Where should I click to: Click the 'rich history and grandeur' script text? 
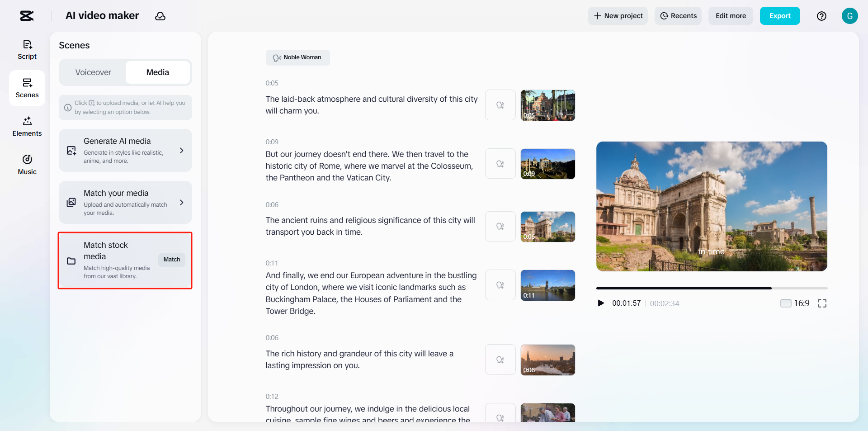click(359, 360)
